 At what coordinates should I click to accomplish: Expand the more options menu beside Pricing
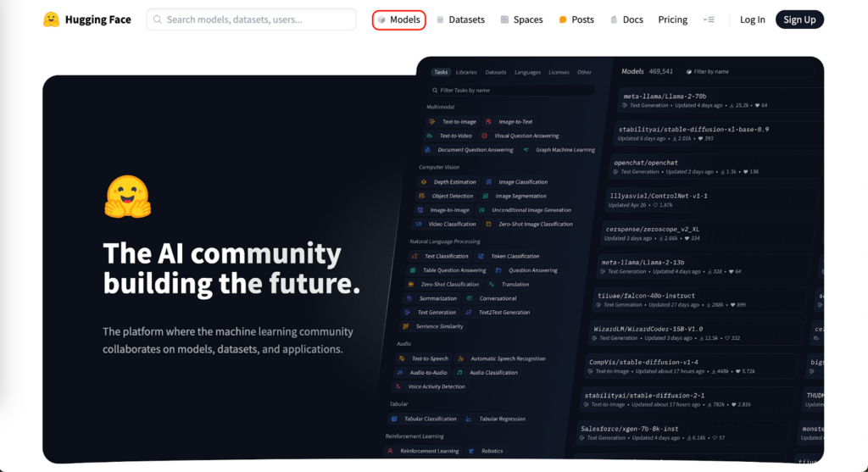709,19
